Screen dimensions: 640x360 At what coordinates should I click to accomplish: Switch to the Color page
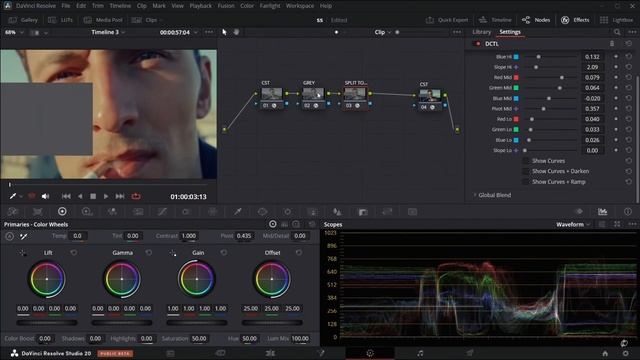(x=370, y=353)
